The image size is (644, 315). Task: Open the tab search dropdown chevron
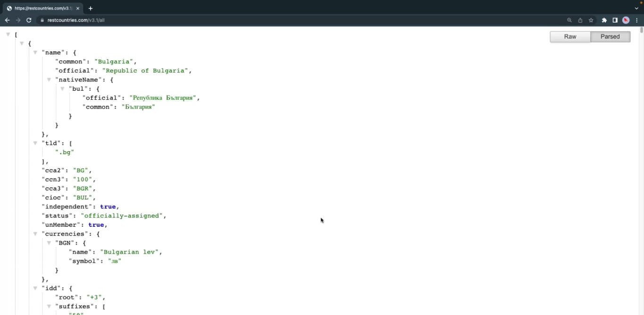(x=636, y=9)
